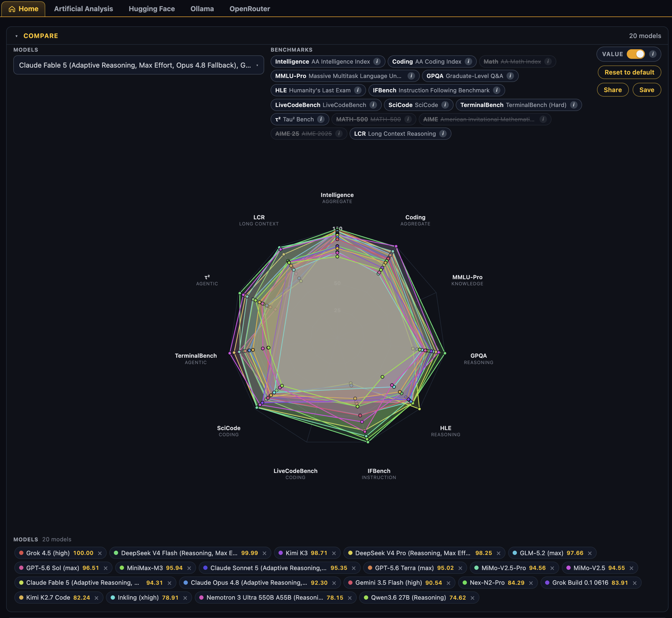This screenshot has height=618, width=672.
Task: Remove Qwen3.6 27B (Reasoning) model
Action: [472, 598]
